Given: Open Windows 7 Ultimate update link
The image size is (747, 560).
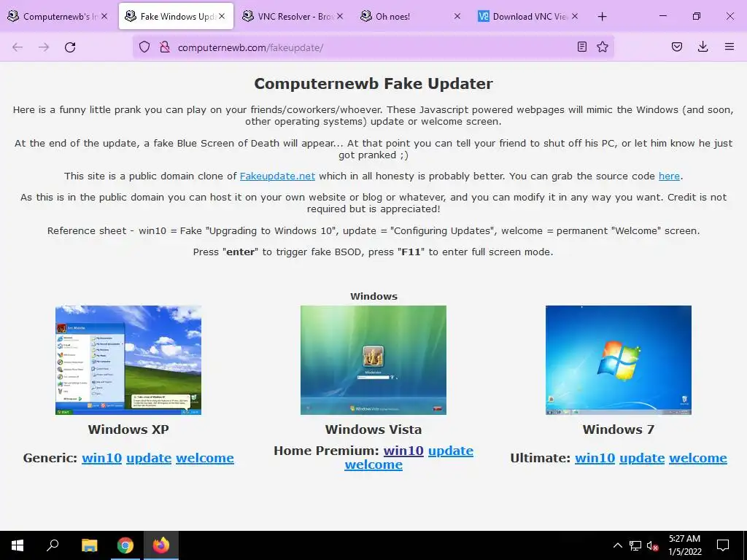Looking at the screenshot, I should (x=642, y=458).
